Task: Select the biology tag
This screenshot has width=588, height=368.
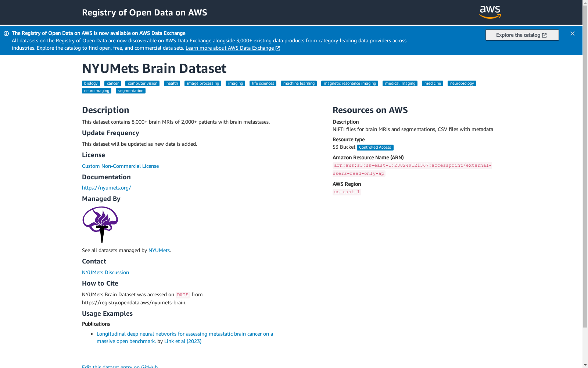Action: (91, 84)
